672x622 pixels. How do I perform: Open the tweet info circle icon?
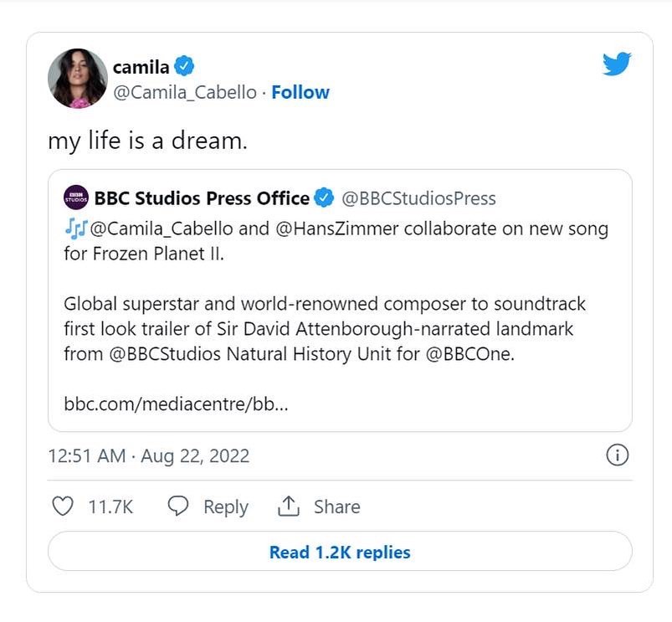616,455
